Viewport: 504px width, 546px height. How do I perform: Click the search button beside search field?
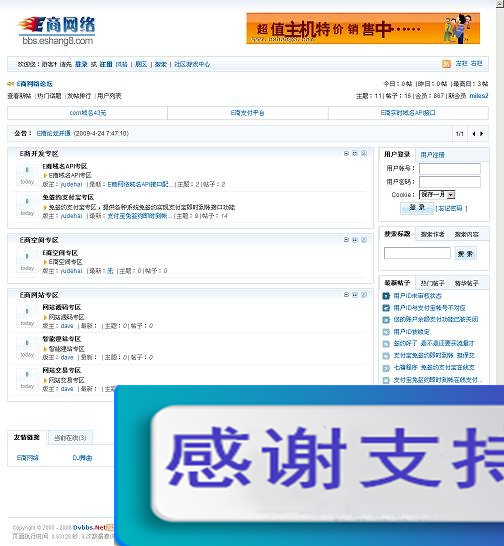click(465, 254)
